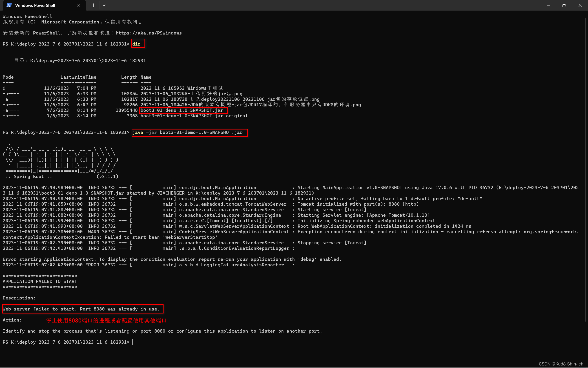Click the 'Action:' label
The image size is (588, 368).
[12, 320]
